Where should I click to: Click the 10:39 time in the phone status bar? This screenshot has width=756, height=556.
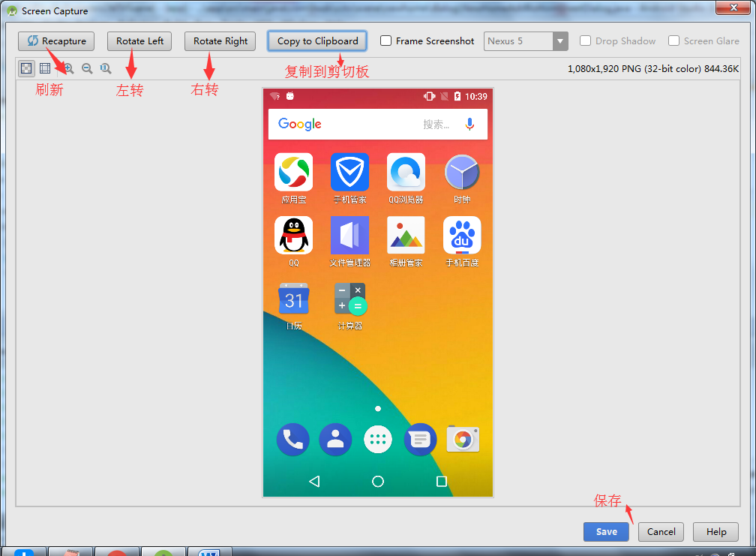click(475, 97)
